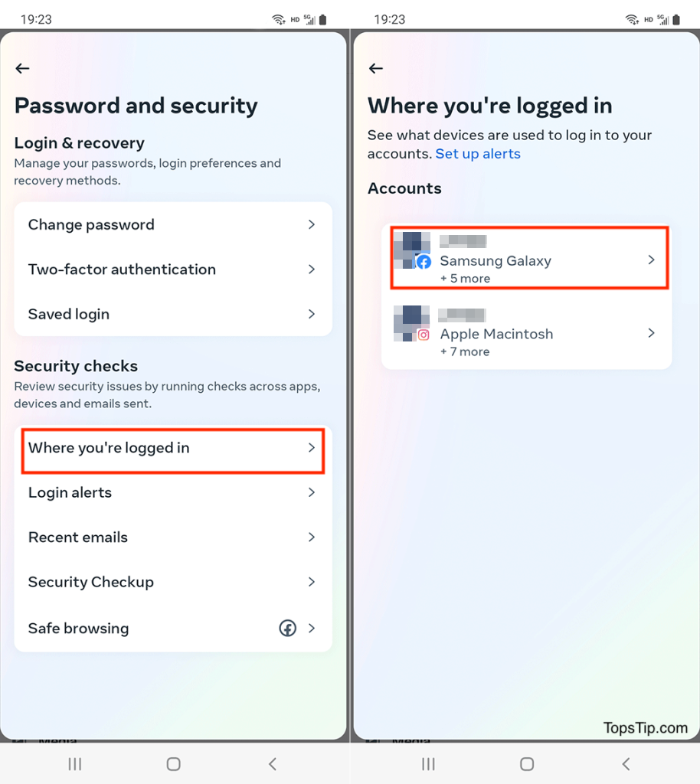Tap home button on right phone navigation bar
Image resolution: width=700 pixels, height=784 pixels.
coord(527,764)
